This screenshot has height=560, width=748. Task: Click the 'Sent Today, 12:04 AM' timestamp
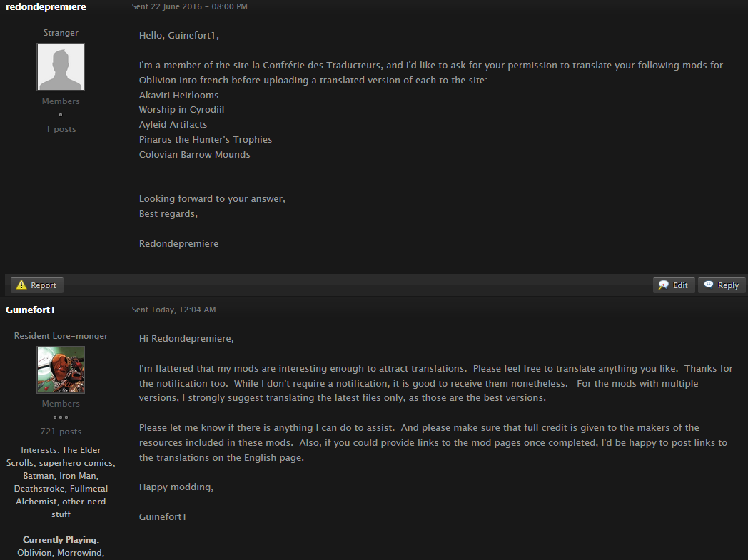point(173,310)
